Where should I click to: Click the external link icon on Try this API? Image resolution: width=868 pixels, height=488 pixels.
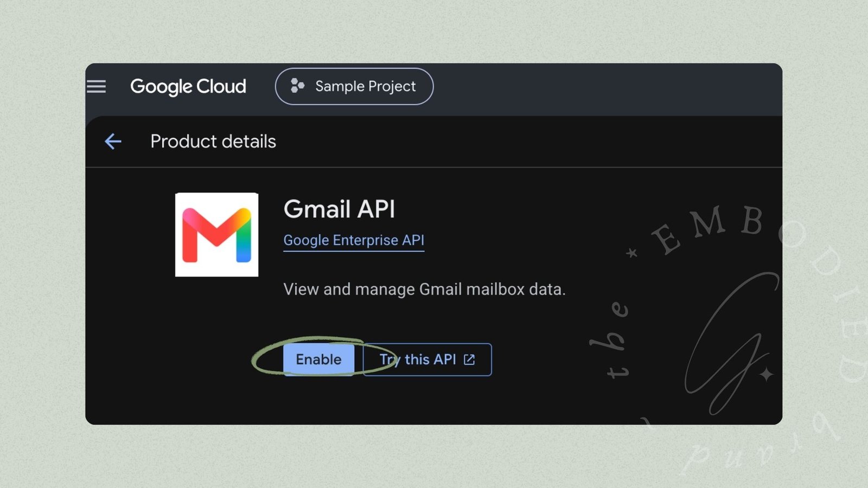[x=469, y=359]
